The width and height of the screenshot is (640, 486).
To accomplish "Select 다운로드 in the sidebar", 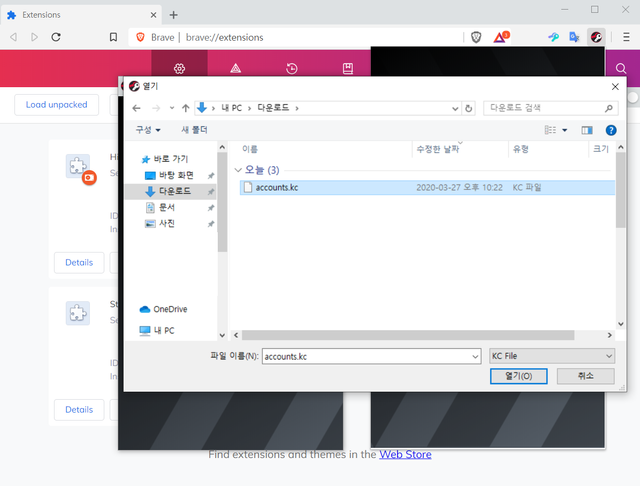I will pyautogui.click(x=170, y=191).
